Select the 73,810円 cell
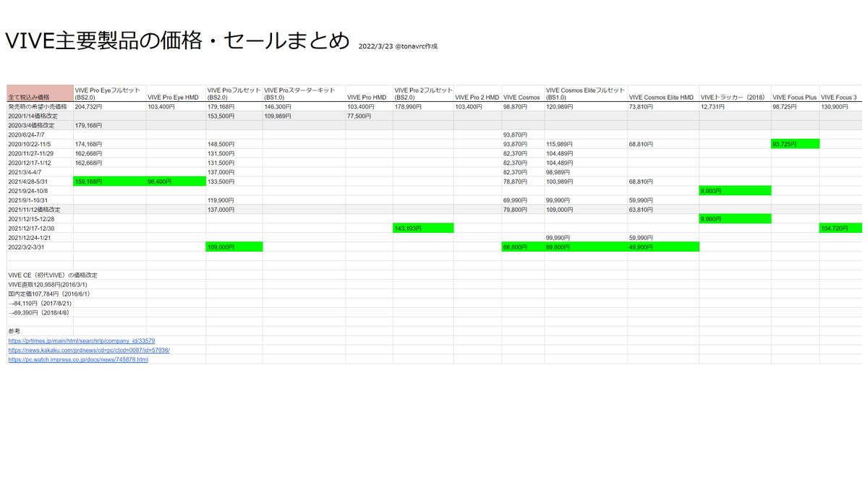Image resolution: width=868 pixels, height=488 pixels. 663,106
